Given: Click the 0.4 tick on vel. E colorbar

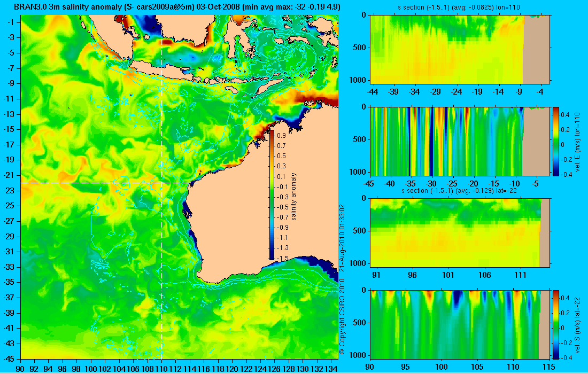Looking at the screenshot, I should [565, 114].
